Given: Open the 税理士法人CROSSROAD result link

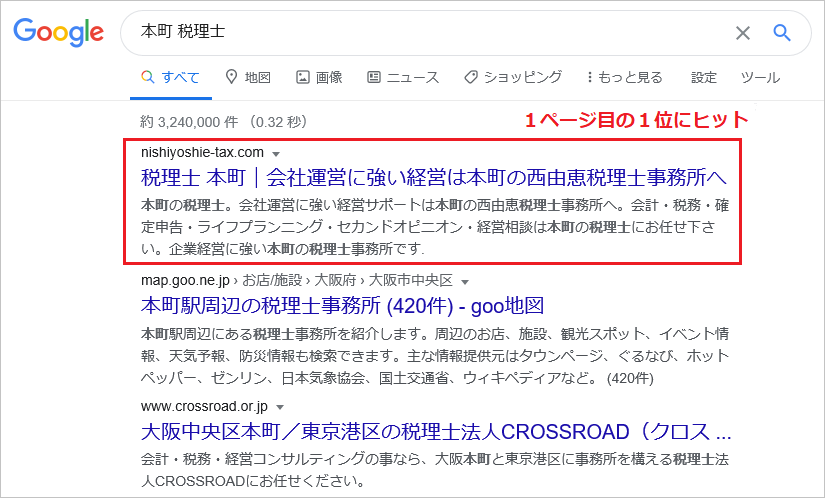Looking at the screenshot, I should 436,432.
